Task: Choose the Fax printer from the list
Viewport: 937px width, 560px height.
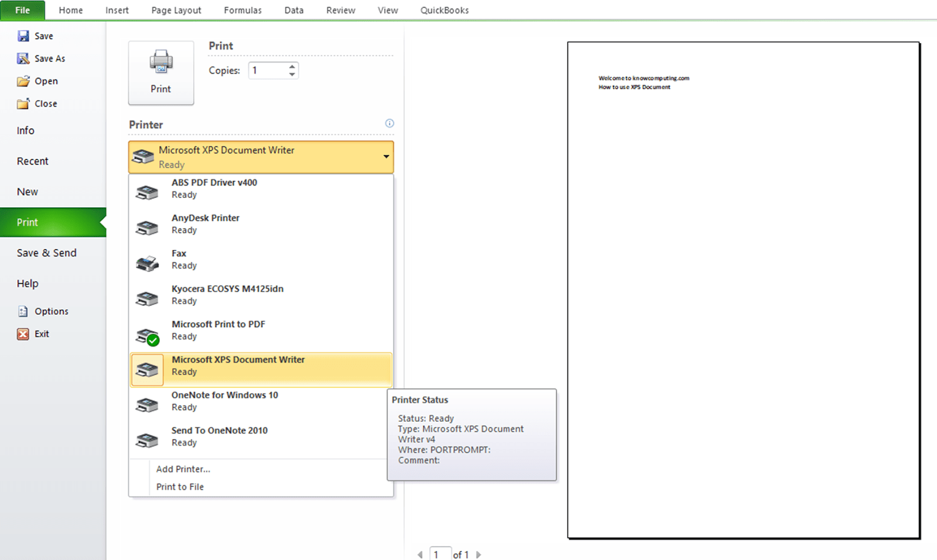Action: (x=184, y=259)
